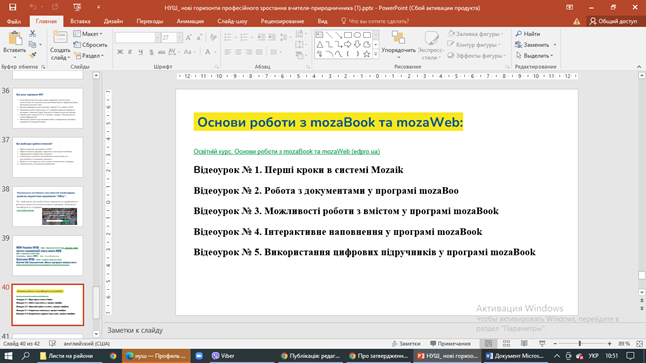Expand the shapes gallery more arrow

[376, 54]
